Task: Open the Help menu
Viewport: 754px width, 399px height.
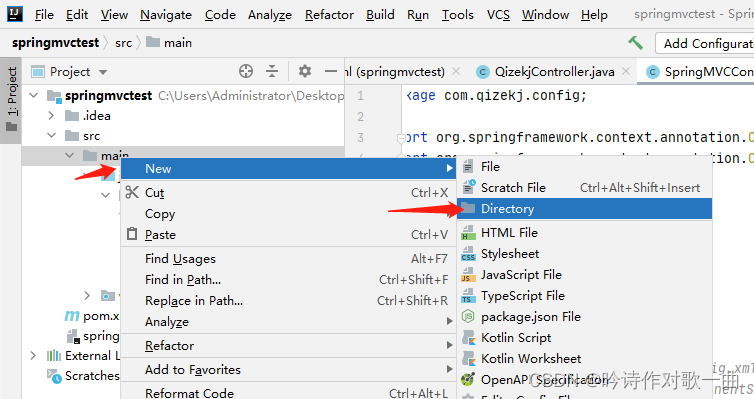Action: coord(594,15)
